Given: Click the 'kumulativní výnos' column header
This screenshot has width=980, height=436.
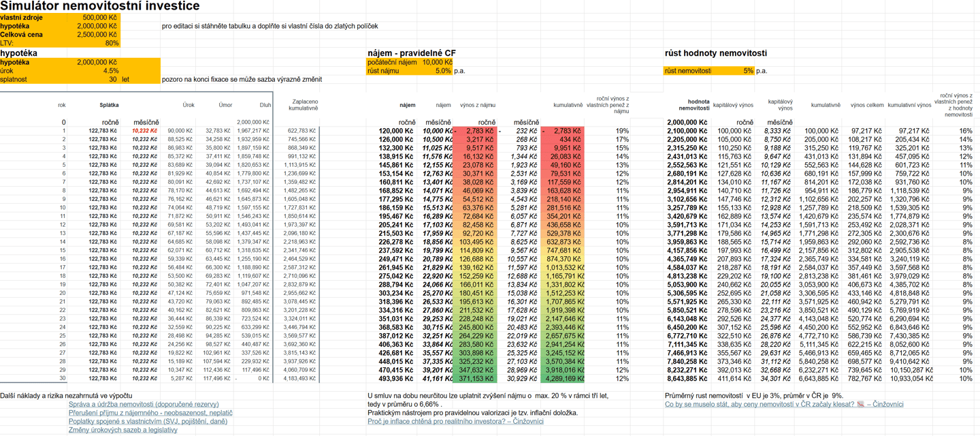Looking at the screenshot, I should coord(910,106).
